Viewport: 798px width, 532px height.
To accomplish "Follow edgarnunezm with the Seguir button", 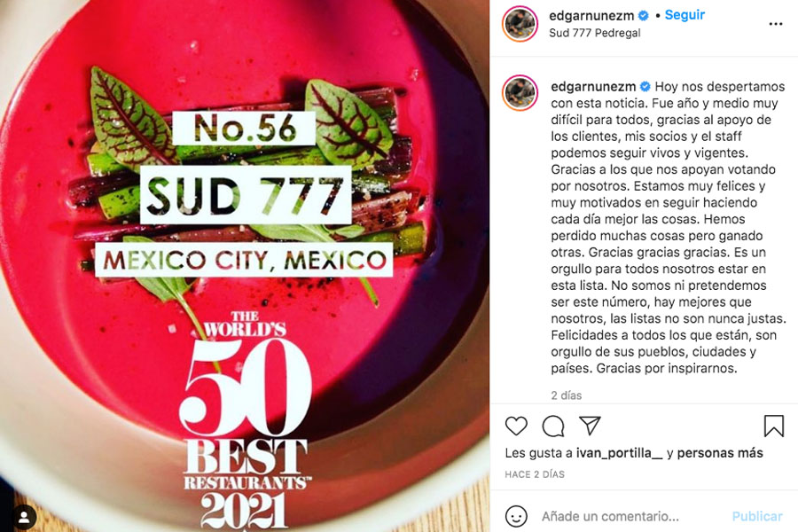I will click(x=685, y=15).
